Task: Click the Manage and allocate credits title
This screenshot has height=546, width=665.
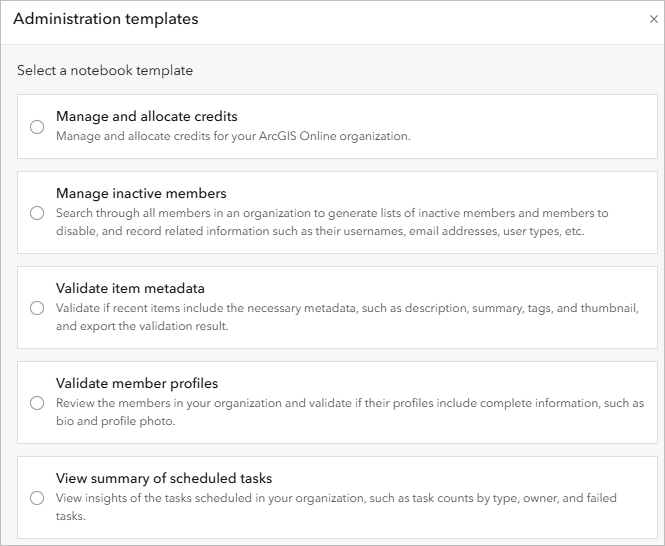Action: (x=147, y=116)
